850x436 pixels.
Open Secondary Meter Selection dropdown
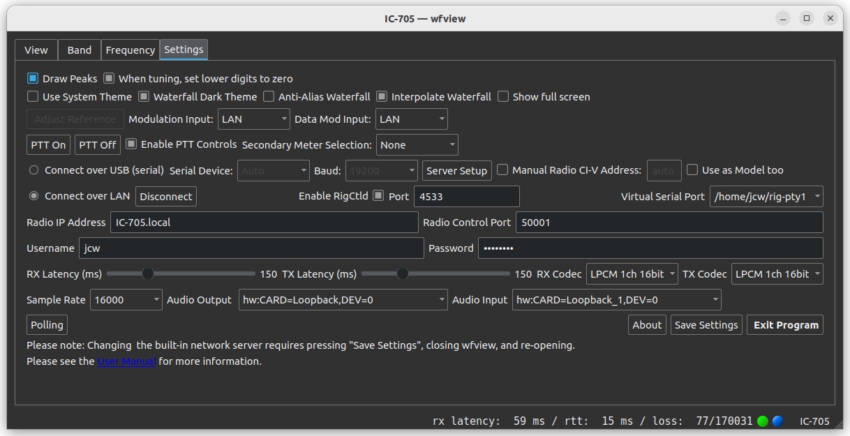(x=417, y=145)
